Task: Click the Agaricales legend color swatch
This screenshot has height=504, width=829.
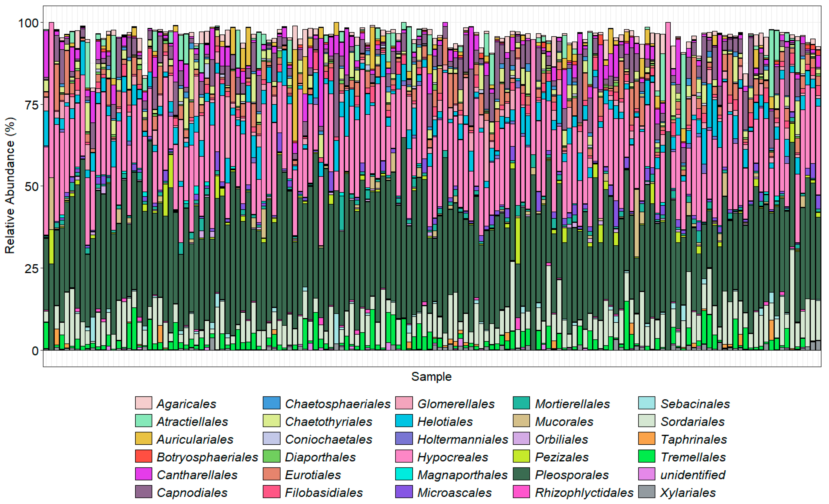Action: click(x=144, y=403)
